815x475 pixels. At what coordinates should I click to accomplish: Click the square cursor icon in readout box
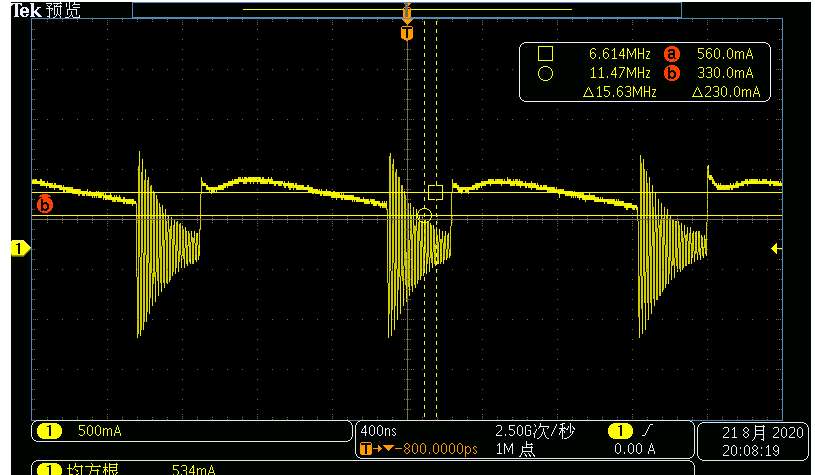pos(545,54)
